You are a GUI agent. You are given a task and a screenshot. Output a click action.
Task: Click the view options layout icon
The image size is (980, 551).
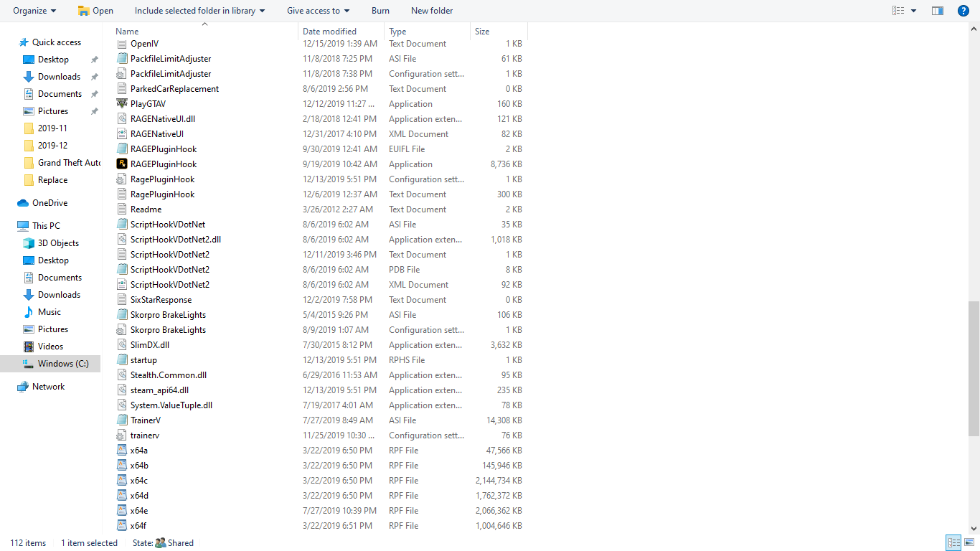pyautogui.click(x=898, y=11)
